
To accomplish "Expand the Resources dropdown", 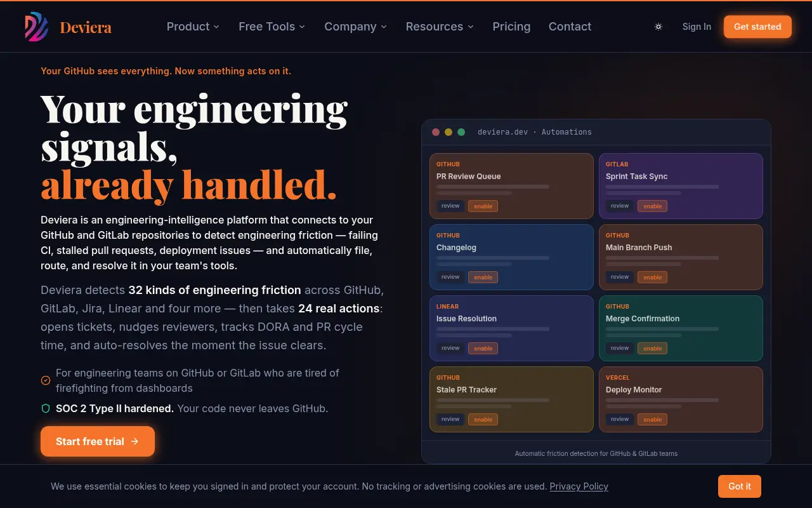I will click(x=440, y=27).
